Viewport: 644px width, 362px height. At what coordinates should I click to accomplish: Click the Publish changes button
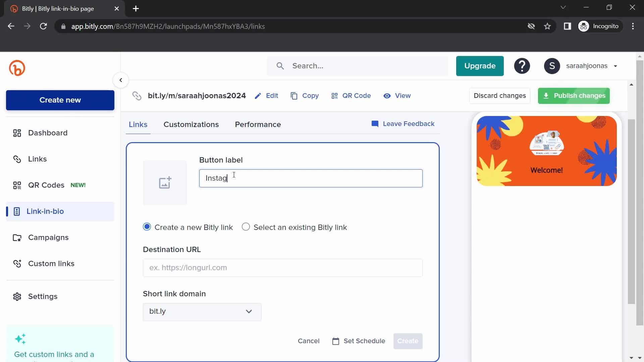tap(574, 96)
